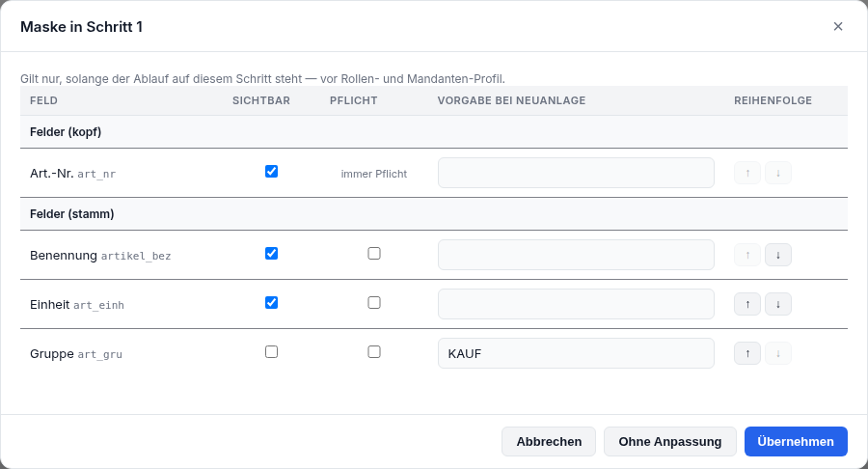Move Benennung field down
The height and width of the screenshot is (469, 868).
(x=777, y=255)
